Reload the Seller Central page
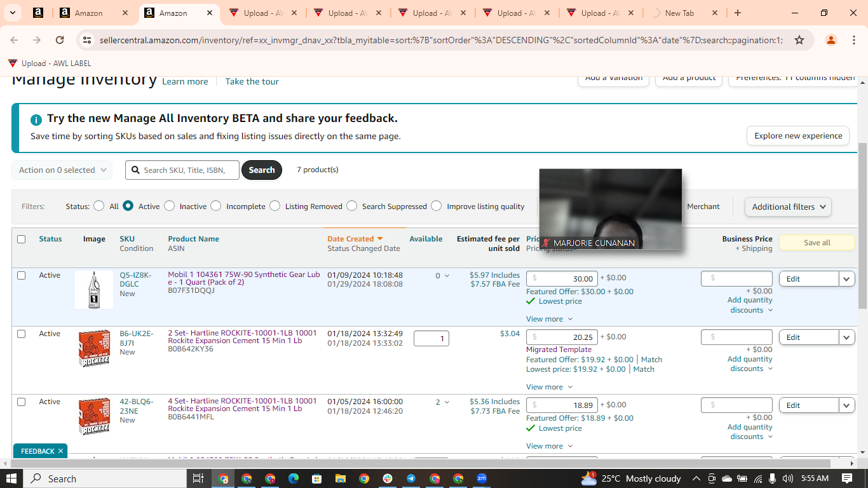Screen dimensions: 868x488 click(x=60, y=40)
